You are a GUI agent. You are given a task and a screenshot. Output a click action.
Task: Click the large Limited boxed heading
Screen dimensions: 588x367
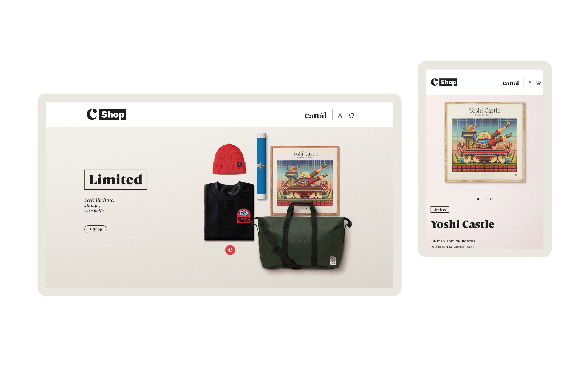tap(116, 180)
